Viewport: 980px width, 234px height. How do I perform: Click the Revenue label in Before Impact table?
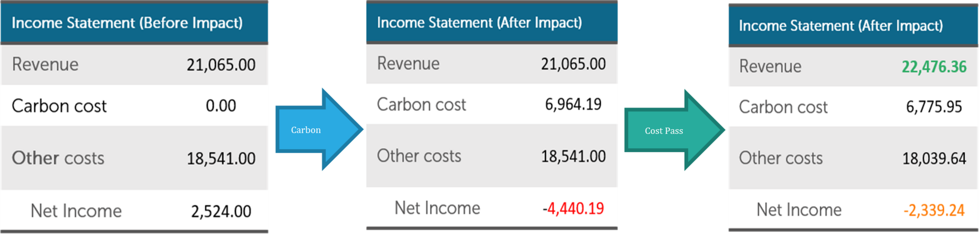[x=45, y=65]
